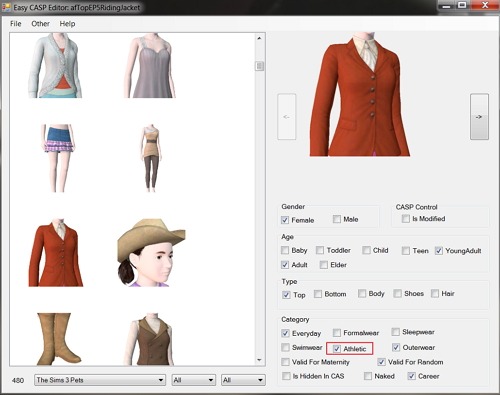Open the middle All filter dropdown
This screenshot has height=395, width=500.
coord(194,380)
